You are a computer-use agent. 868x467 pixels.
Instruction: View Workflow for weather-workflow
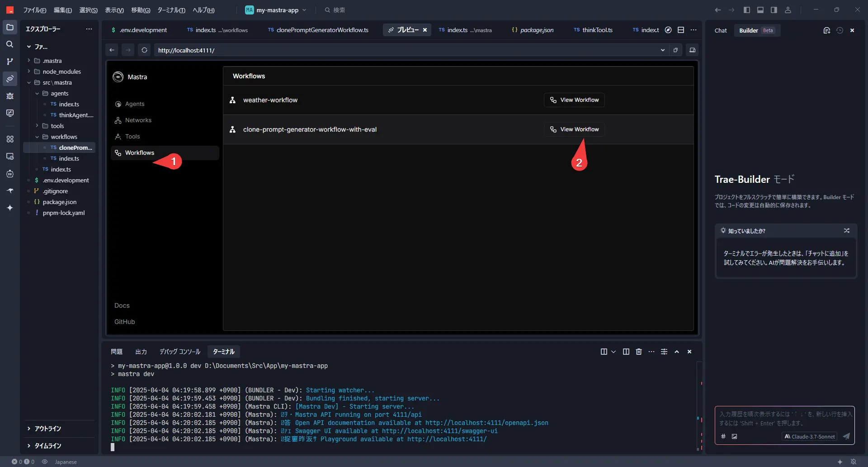(x=574, y=100)
